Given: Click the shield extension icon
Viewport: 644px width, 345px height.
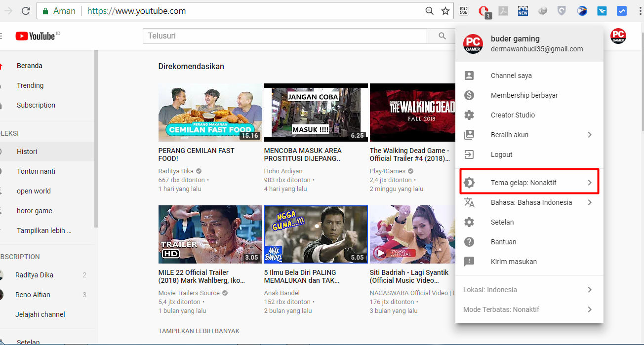Looking at the screenshot, I should click(562, 11).
